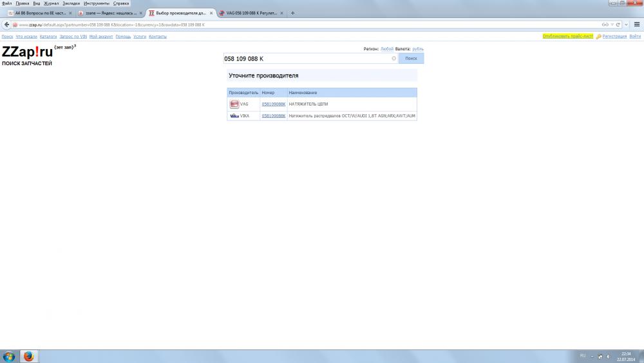
Task: Open the 'Закладки' browser menu
Action: [x=71, y=3]
